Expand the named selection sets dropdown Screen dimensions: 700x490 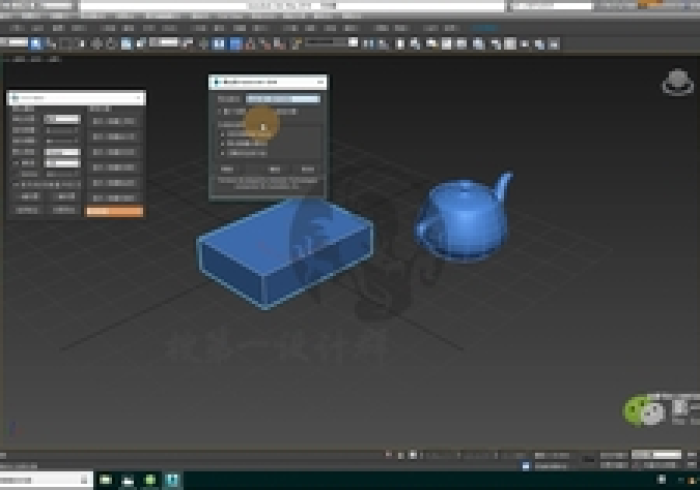(x=331, y=44)
